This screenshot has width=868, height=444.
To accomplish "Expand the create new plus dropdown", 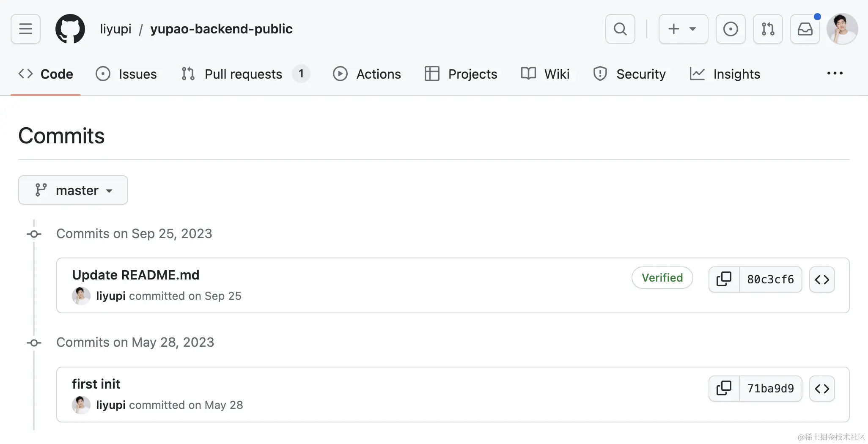I will [x=683, y=29].
